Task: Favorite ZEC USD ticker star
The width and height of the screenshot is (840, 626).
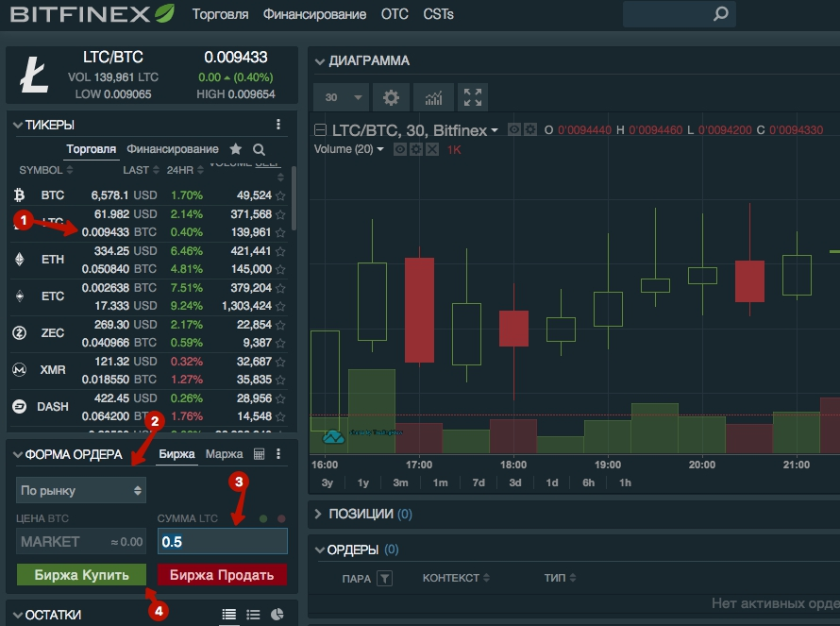Action: point(280,325)
